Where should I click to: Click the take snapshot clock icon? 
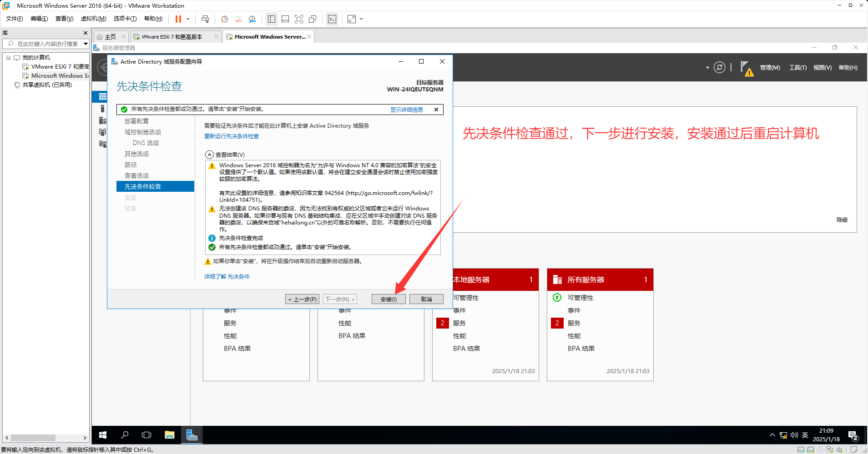[x=224, y=19]
